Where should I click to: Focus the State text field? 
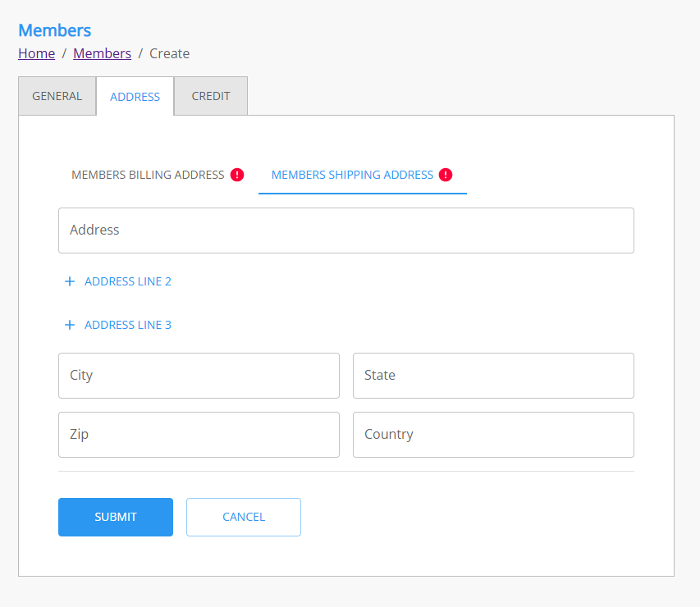(493, 376)
